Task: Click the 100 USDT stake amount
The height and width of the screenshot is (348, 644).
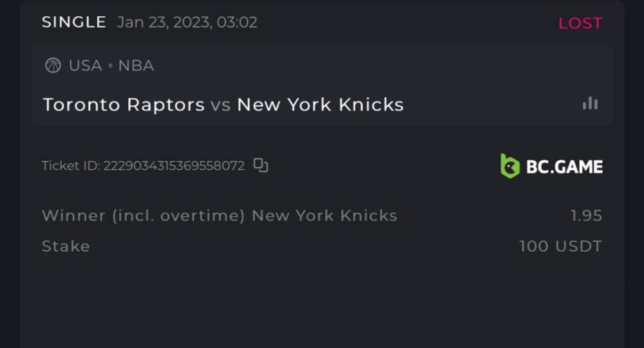Action: [x=560, y=246]
